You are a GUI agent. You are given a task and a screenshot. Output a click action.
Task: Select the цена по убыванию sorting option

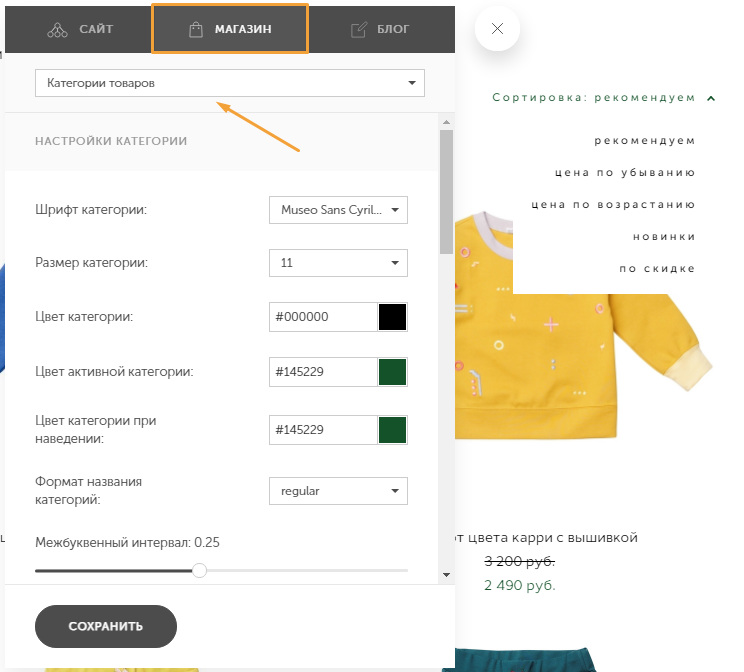click(x=625, y=172)
